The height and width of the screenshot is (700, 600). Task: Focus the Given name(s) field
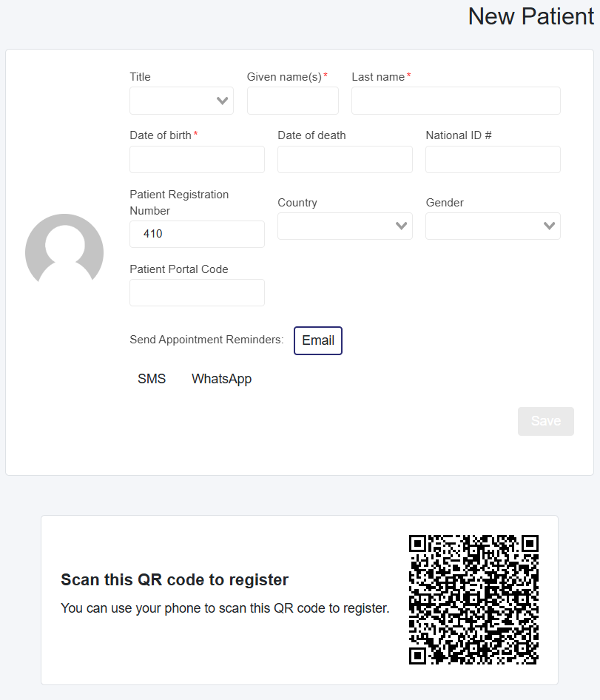(293, 101)
